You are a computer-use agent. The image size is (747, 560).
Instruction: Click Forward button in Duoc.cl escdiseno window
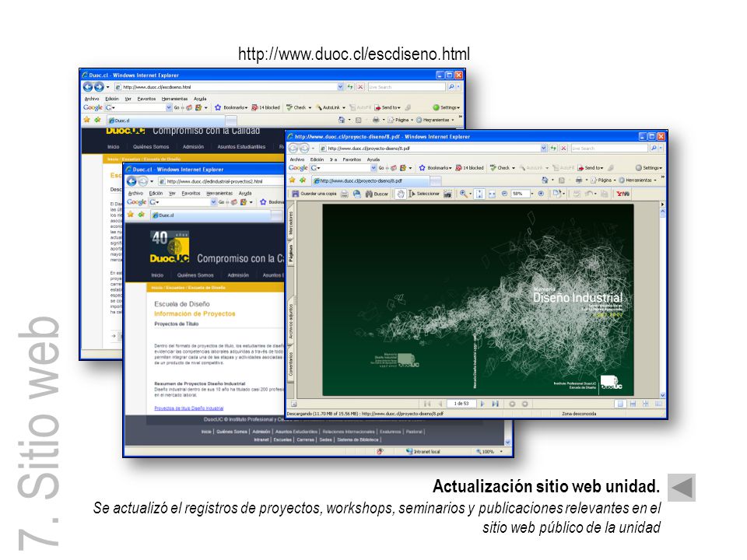click(x=99, y=86)
